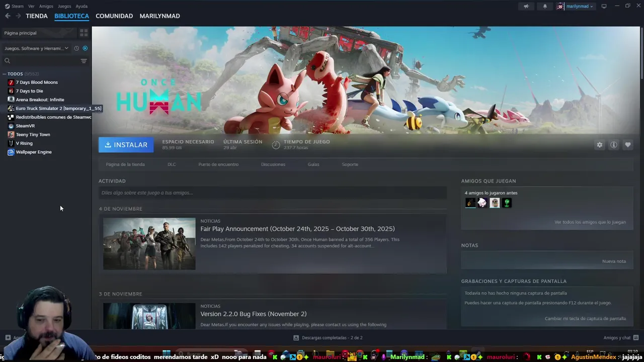Open V Rising library entry

tap(24, 143)
